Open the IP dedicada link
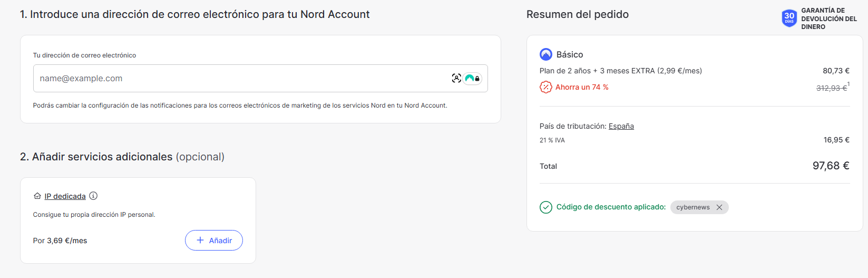Screen dimensions: 868x278 65,196
